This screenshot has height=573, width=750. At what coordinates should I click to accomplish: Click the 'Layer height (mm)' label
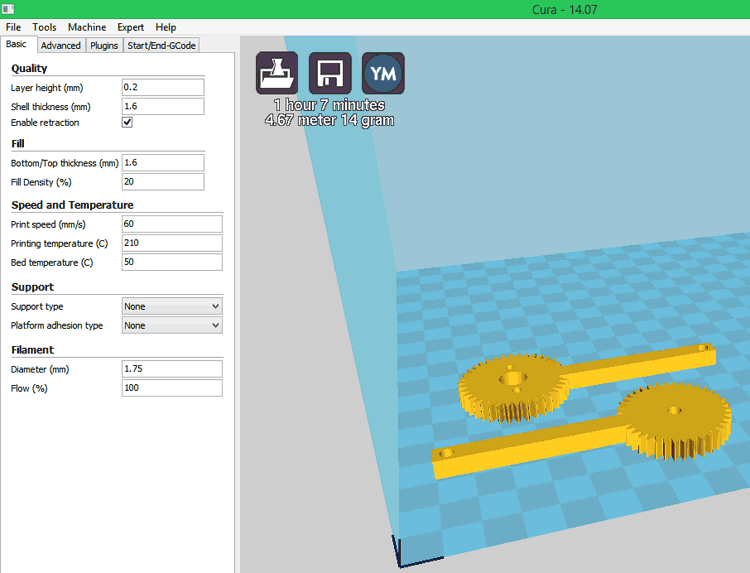click(47, 88)
